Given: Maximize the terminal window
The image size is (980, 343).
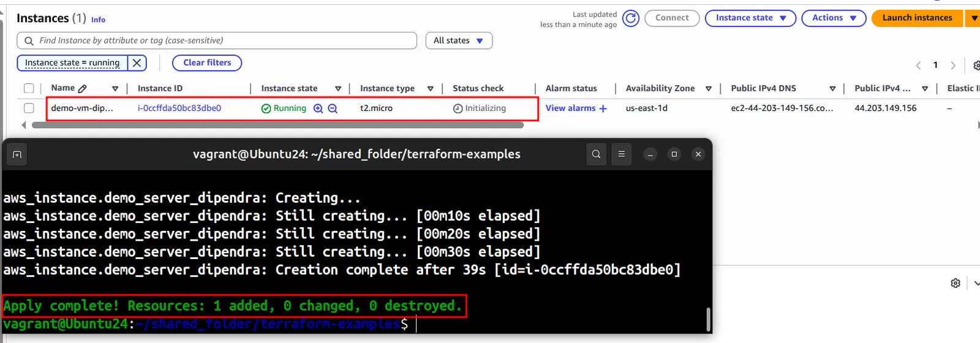Looking at the screenshot, I should point(674,154).
